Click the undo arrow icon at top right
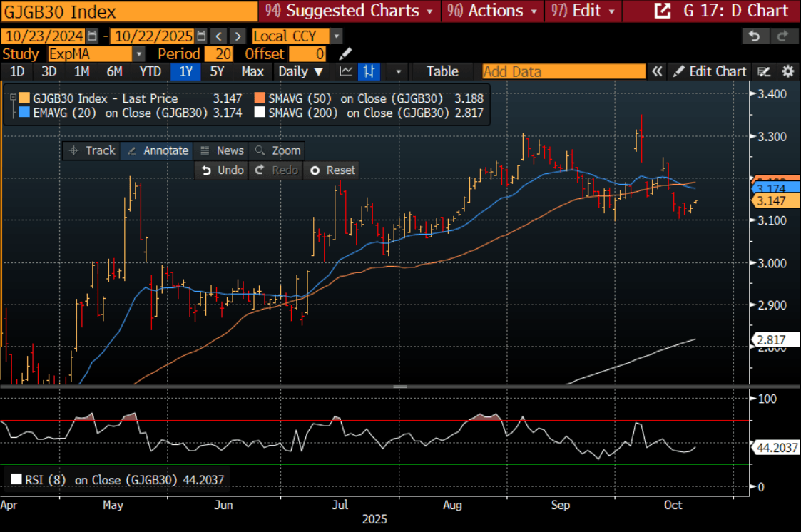Screen dimensions: 801x532 point(755,36)
